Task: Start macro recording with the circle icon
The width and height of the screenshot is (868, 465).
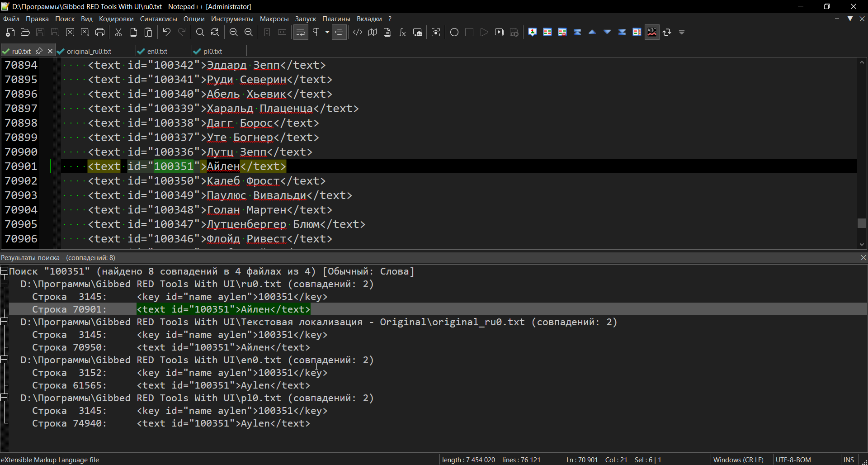Action: coord(454,32)
